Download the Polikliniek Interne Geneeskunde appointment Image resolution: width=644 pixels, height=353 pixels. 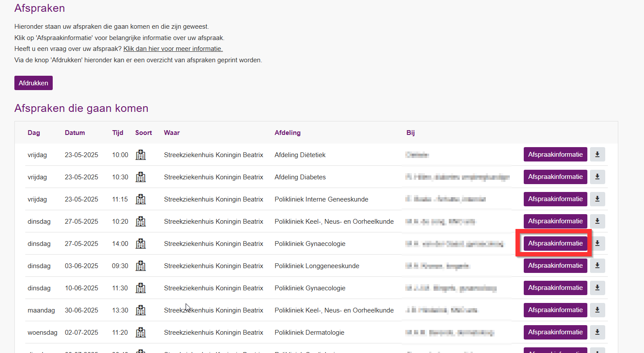click(x=597, y=199)
